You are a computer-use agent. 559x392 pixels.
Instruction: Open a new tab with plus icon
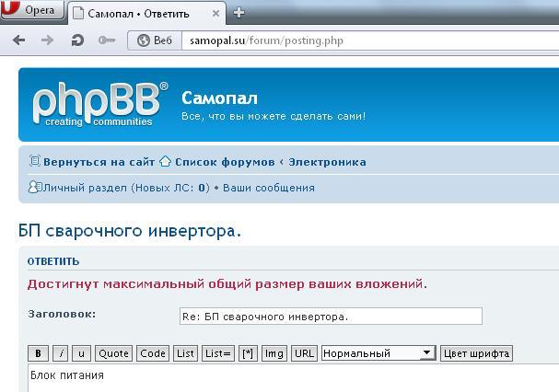click(239, 13)
